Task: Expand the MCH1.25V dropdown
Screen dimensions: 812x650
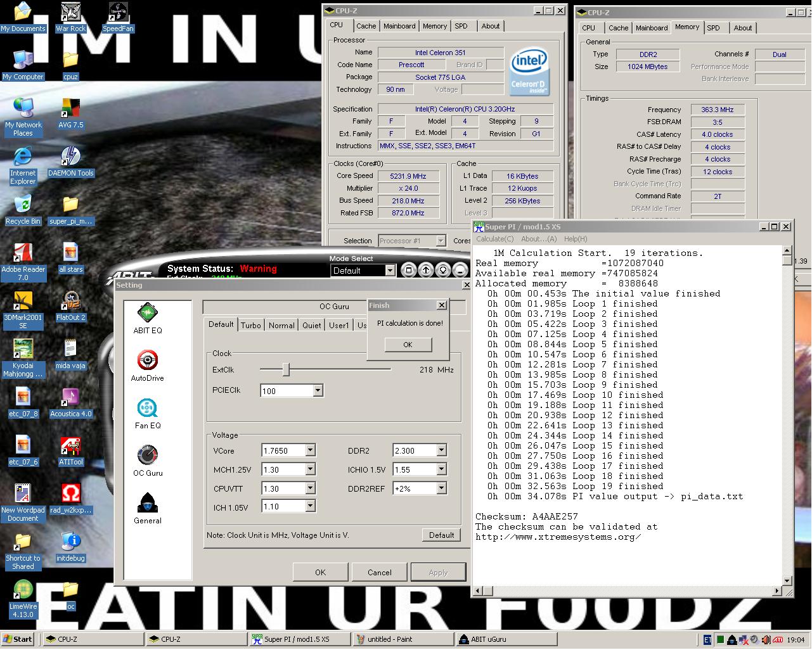Action: (310, 469)
